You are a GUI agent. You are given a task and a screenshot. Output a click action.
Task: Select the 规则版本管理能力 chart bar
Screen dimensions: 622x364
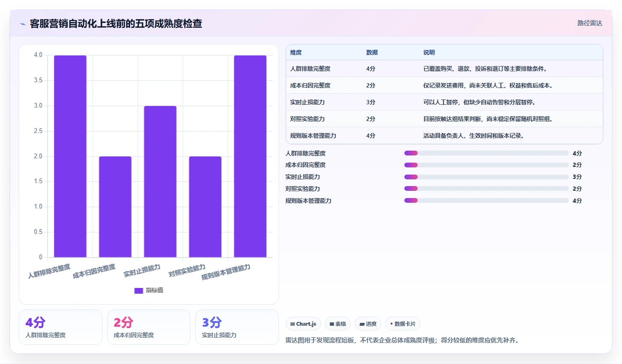point(250,156)
